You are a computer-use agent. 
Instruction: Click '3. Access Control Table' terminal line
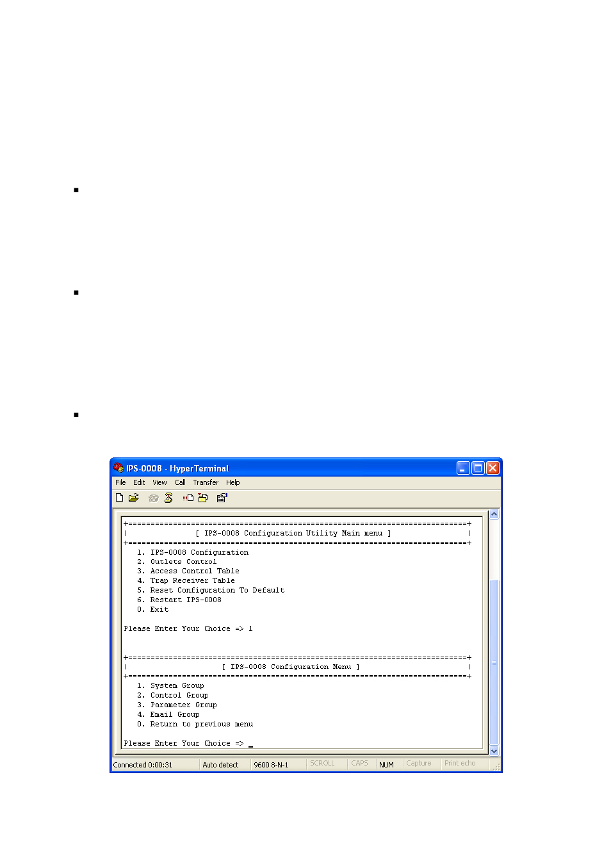(x=188, y=571)
